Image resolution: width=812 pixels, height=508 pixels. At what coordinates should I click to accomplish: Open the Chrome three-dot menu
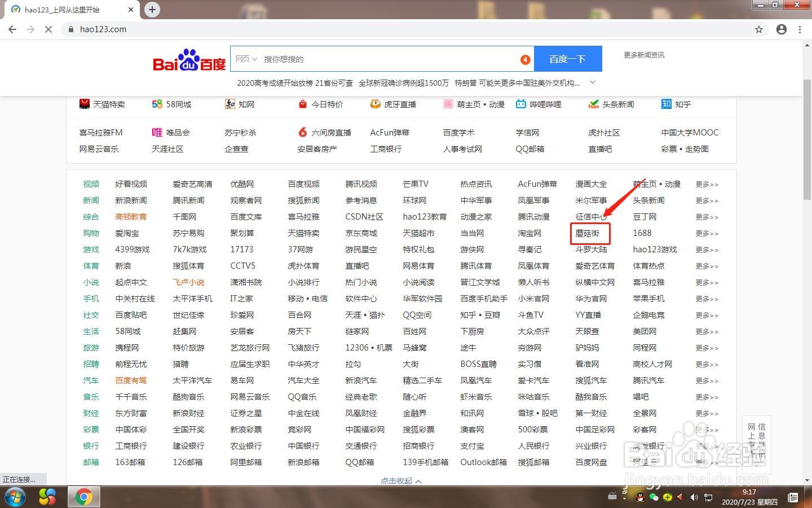800,29
